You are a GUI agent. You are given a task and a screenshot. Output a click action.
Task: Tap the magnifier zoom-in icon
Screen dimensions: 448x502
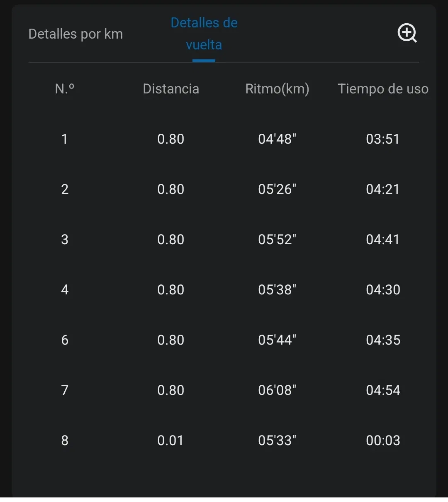click(407, 33)
